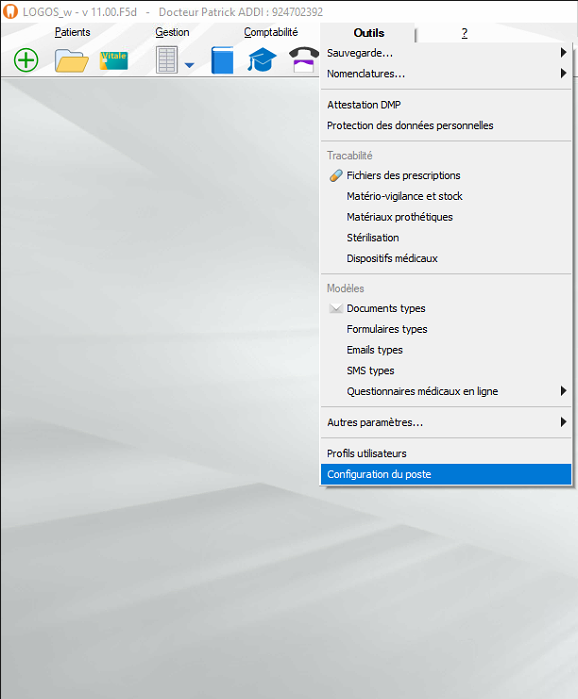Open the Patients menu
Viewport: 578px width, 699px height.
point(72,32)
